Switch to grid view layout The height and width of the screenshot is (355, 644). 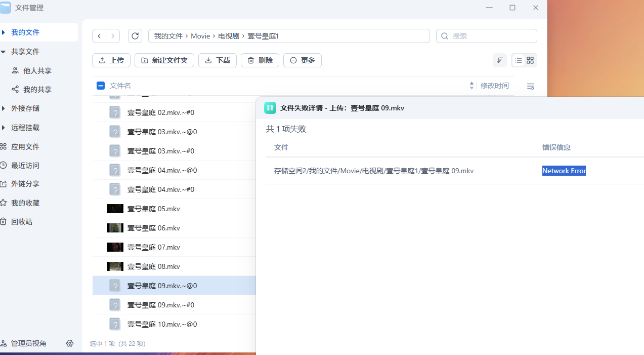(x=530, y=60)
